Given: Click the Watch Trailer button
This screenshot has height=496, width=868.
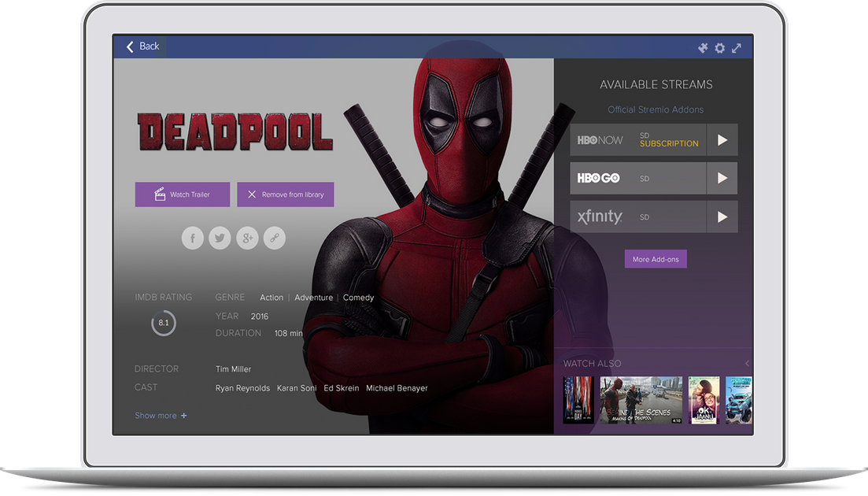Looking at the screenshot, I should 182,194.
